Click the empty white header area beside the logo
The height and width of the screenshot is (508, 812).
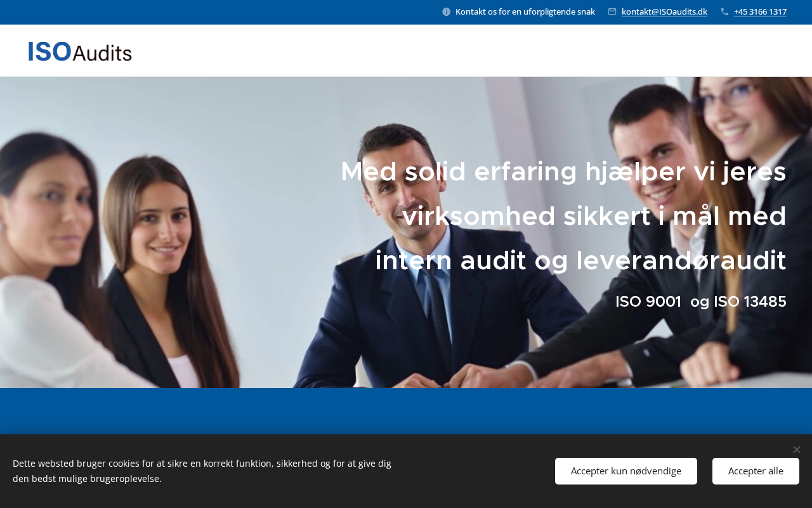469,51
